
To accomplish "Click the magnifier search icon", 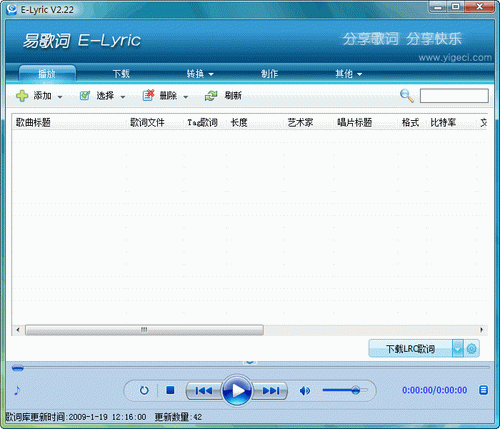I will coord(407,96).
